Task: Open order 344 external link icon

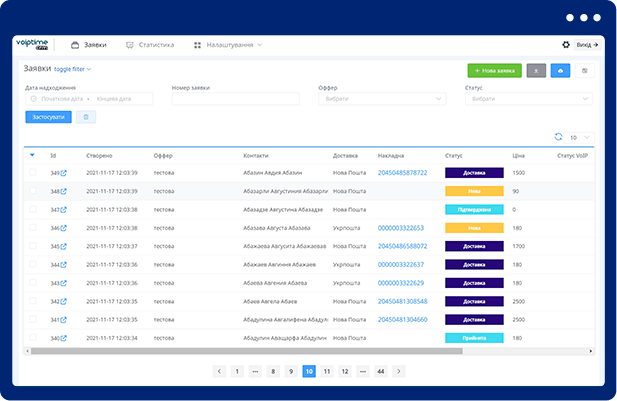Action: click(63, 265)
